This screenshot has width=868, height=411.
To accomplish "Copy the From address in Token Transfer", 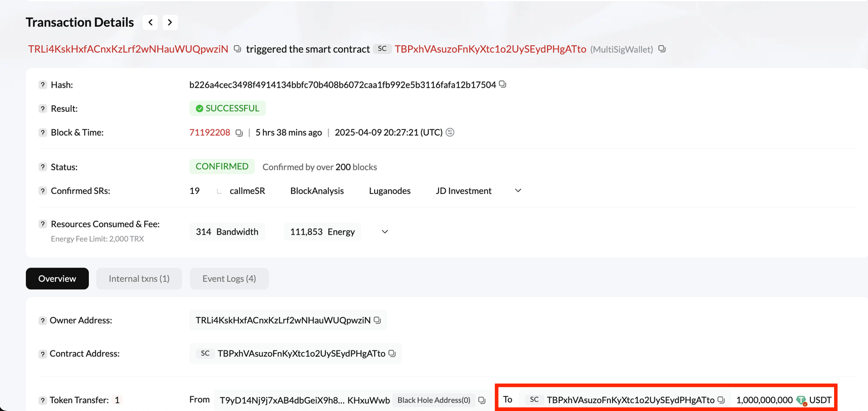I will pyautogui.click(x=481, y=400).
